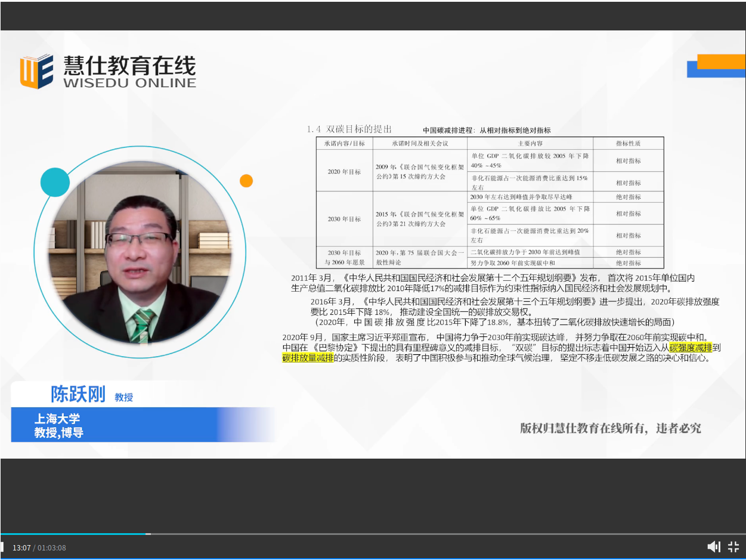746x560 pixels.
Task: Click the teal circle beside presenter video
Action: pyautogui.click(x=55, y=182)
